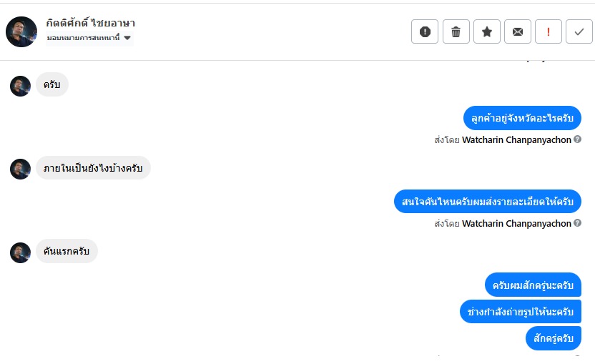Screen dimensions: 595x364
Task: Click the avatar next to the ครับ message
Action: tap(20, 86)
